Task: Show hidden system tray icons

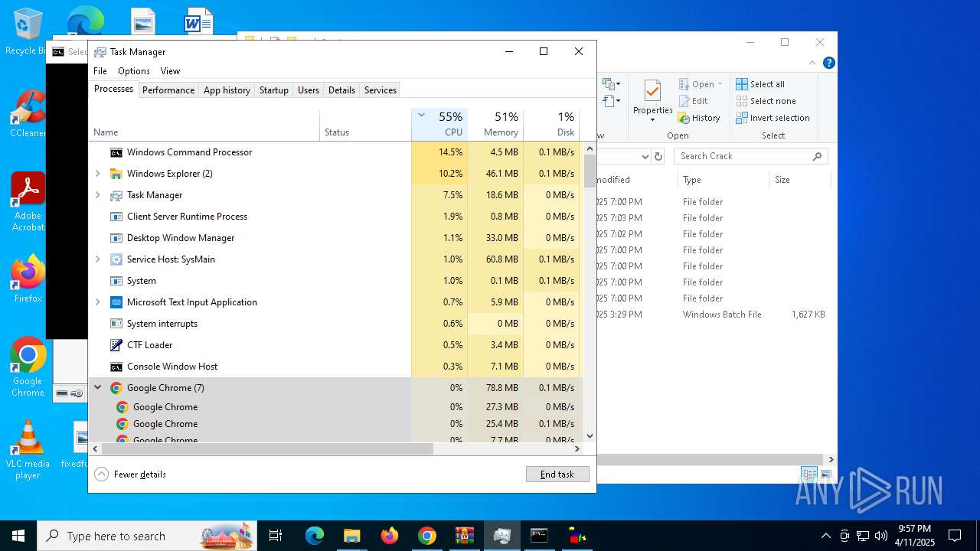Action: pyautogui.click(x=825, y=536)
